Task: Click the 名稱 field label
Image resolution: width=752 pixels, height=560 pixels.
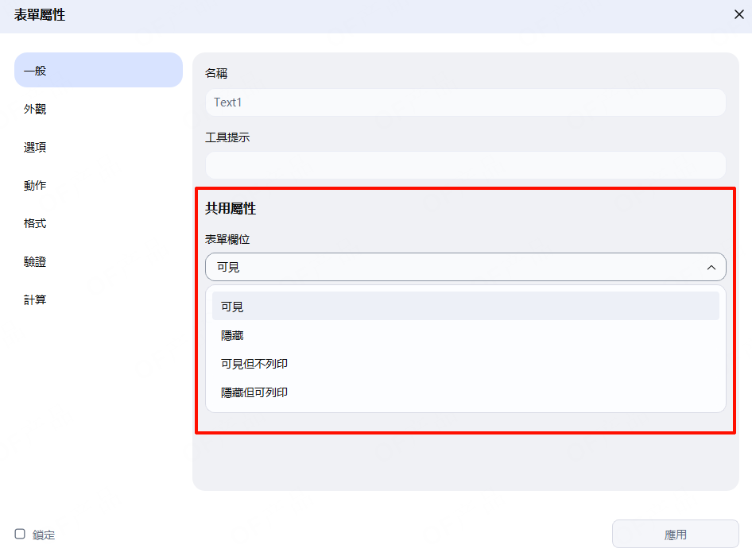Action: (x=216, y=73)
